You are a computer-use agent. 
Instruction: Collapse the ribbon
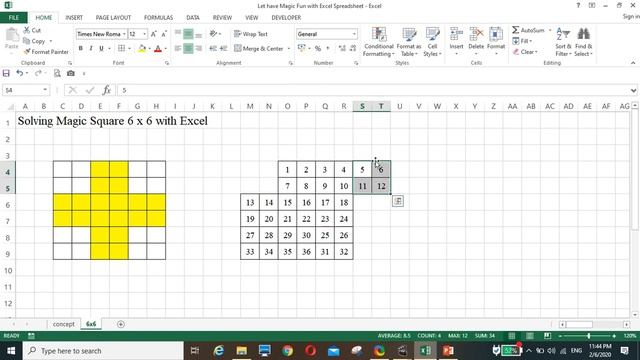coord(633,63)
